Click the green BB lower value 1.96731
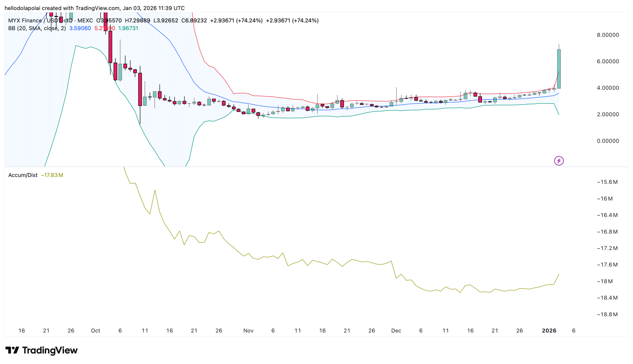The height and width of the screenshot is (364, 633). click(x=128, y=28)
